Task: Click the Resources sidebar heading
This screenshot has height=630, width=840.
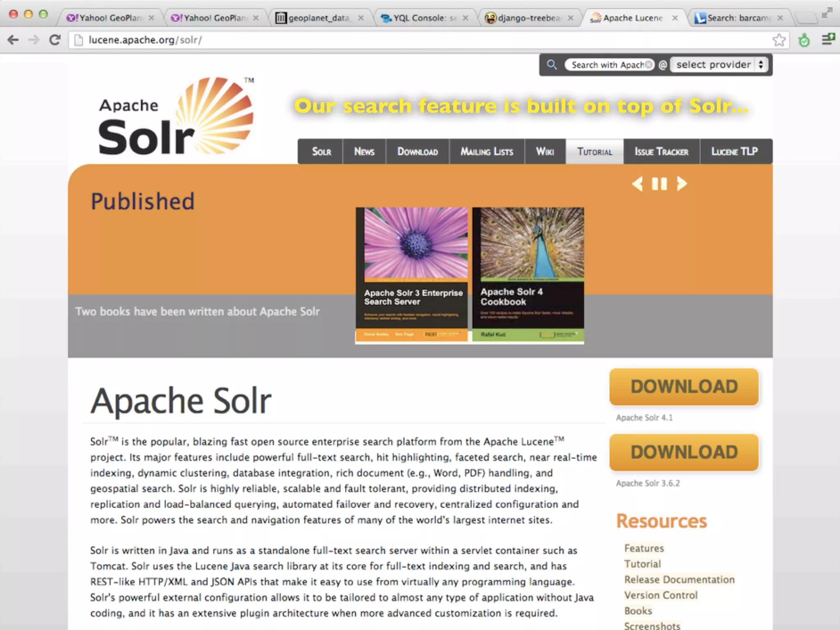Action: tap(662, 521)
